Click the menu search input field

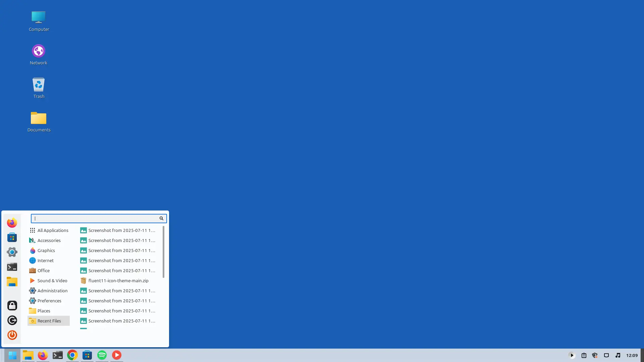click(x=99, y=219)
